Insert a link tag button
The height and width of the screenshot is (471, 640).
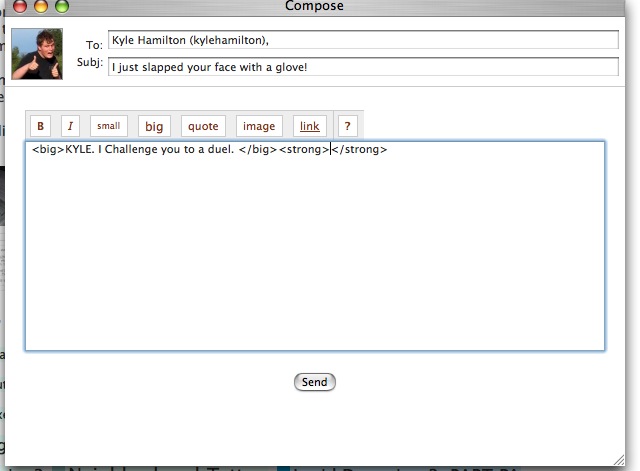click(x=310, y=126)
